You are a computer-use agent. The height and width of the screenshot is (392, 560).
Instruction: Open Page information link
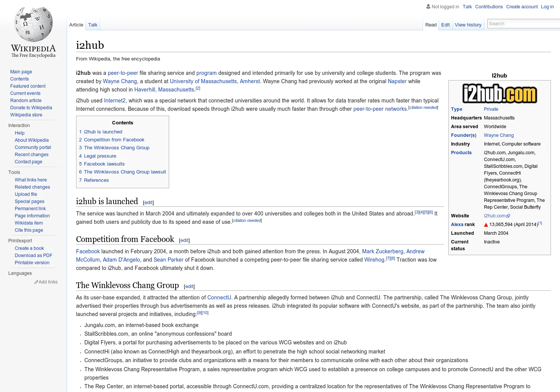pyautogui.click(x=32, y=216)
